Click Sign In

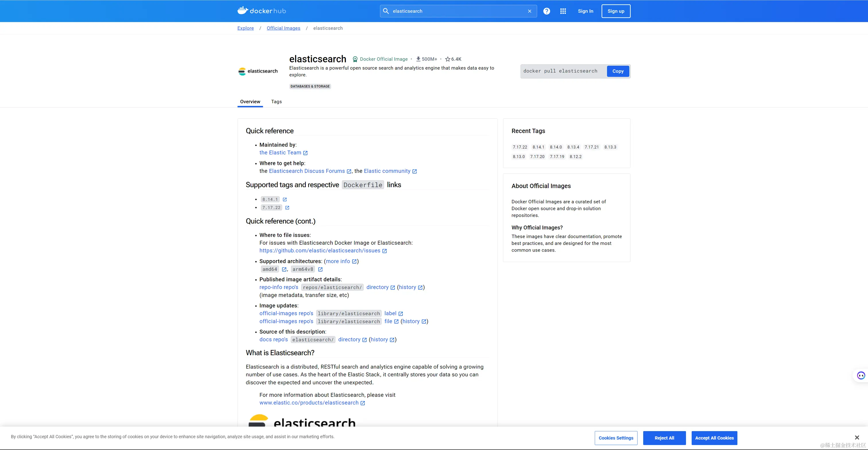click(x=585, y=11)
